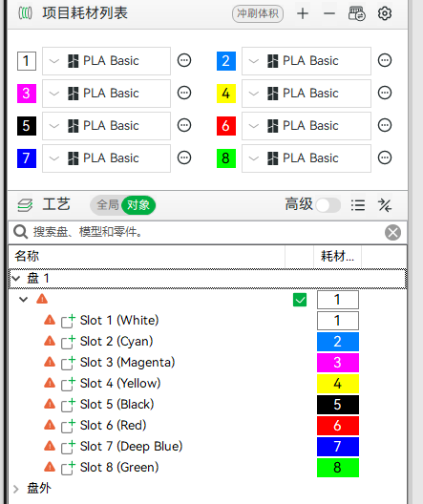Click part icon beside Slot 7 (Deep Blue)
This screenshot has width=423, height=504.
(68, 447)
